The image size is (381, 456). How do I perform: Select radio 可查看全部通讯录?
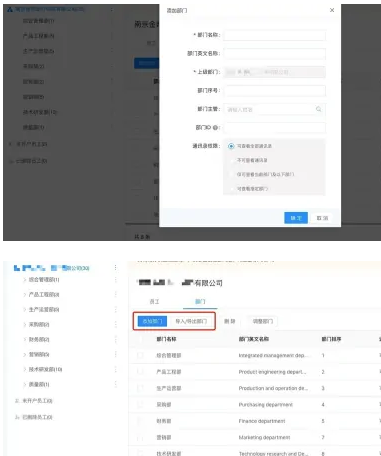[231, 146]
